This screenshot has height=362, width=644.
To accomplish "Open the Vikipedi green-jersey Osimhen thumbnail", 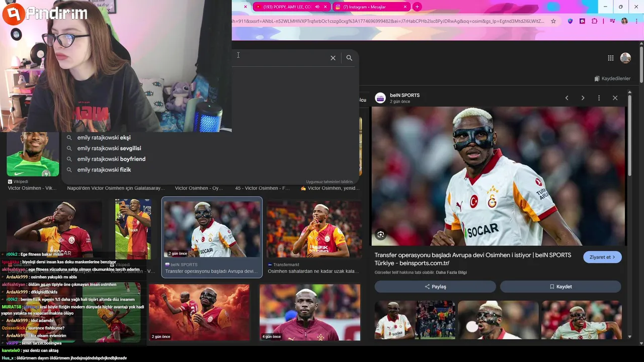I will (x=33, y=154).
